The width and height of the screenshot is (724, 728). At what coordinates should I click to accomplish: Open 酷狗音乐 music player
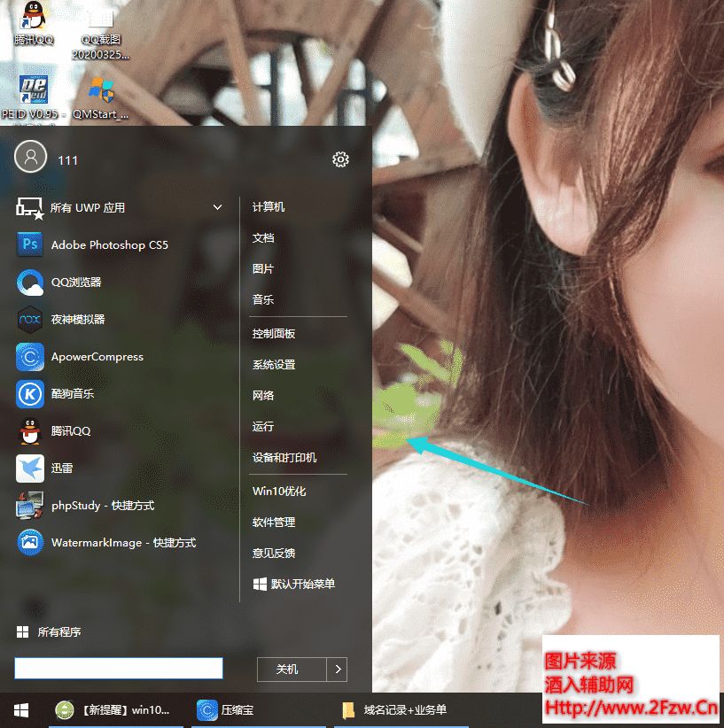click(72, 394)
